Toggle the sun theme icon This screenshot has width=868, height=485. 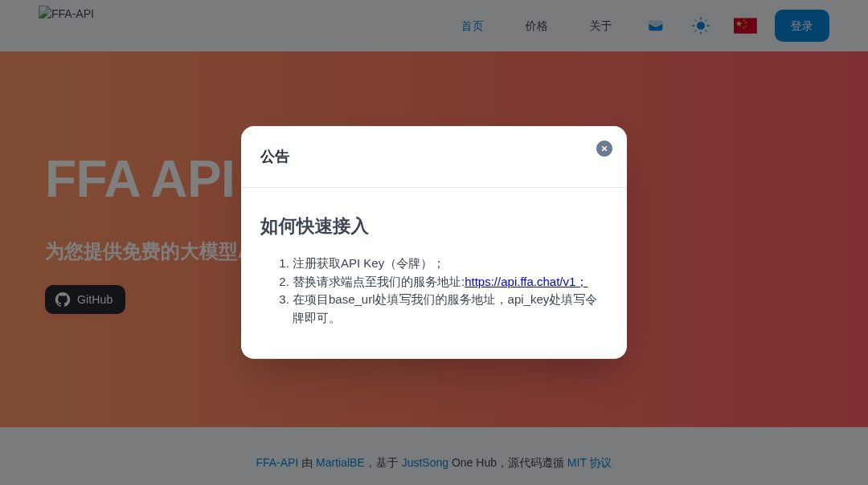(x=700, y=26)
